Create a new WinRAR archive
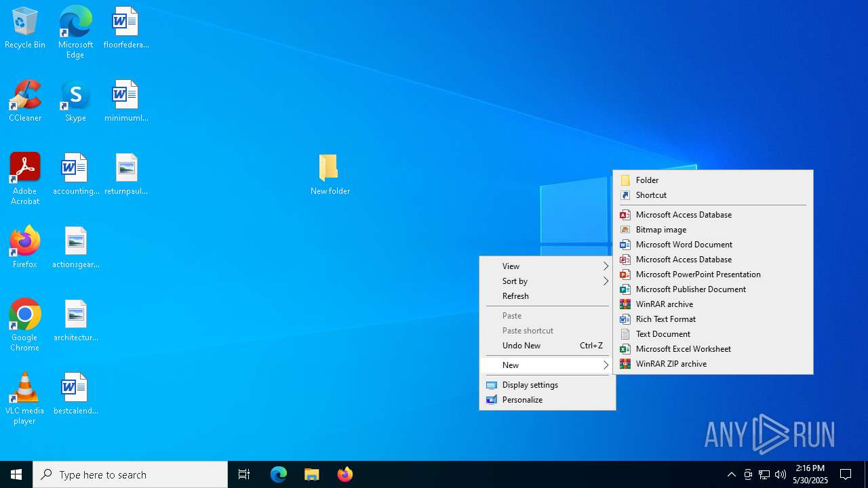868x488 pixels. [713, 304]
